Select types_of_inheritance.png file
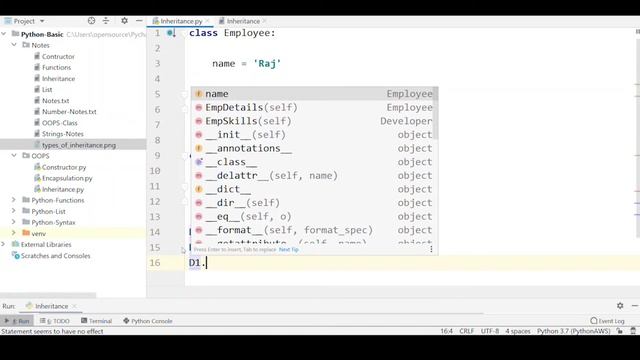This screenshot has height=360, width=640. pyautogui.click(x=79, y=145)
